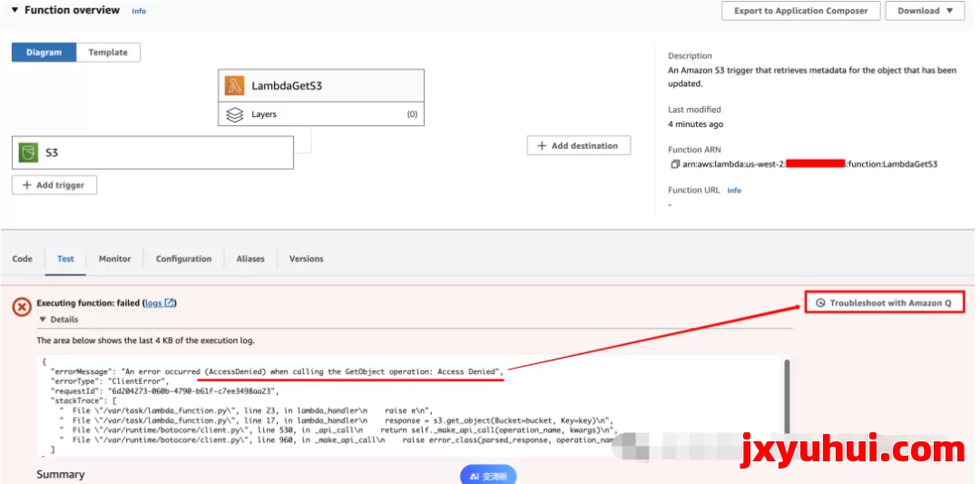This screenshot has width=980, height=484.
Task: Click Troubleshoot with Amazon Q button
Action: pos(885,302)
